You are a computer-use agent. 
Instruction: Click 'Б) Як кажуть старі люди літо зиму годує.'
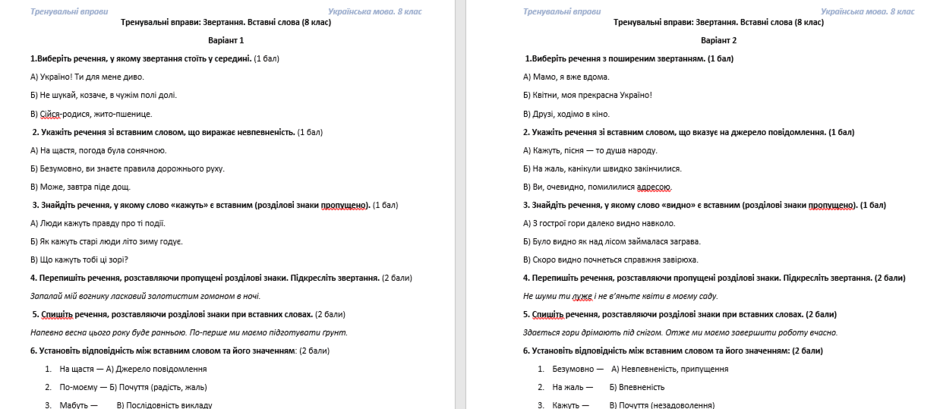pyautogui.click(x=107, y=242)
